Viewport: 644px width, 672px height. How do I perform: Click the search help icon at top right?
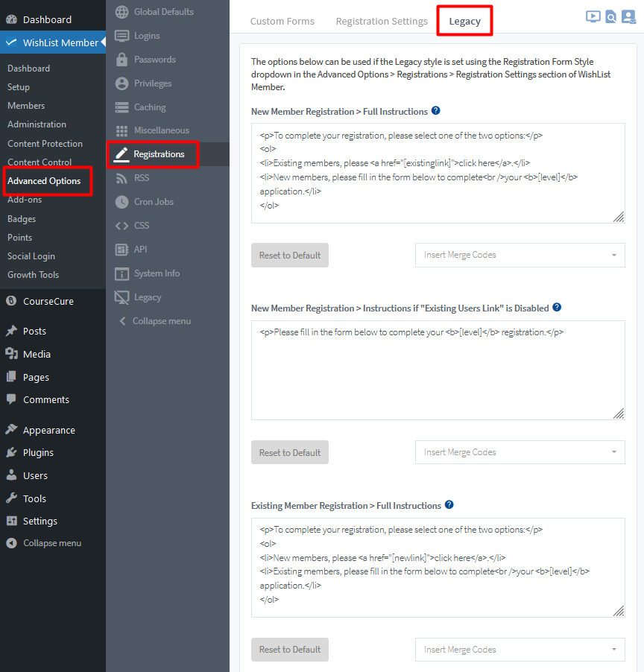(610, 16)
